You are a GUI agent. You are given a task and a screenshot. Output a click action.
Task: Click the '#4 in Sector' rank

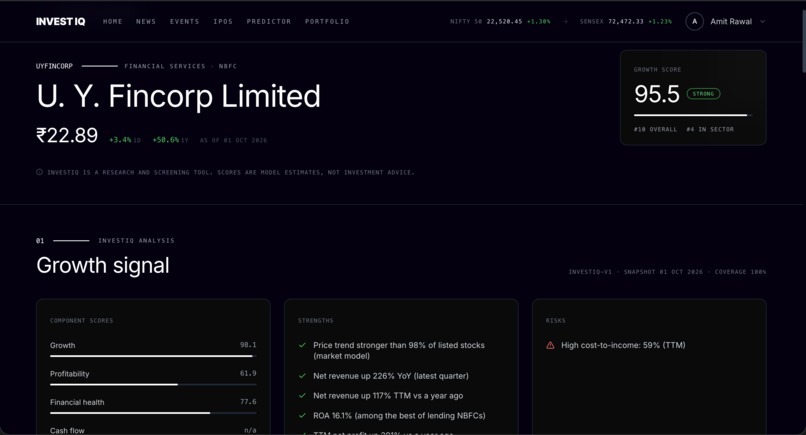710,129
